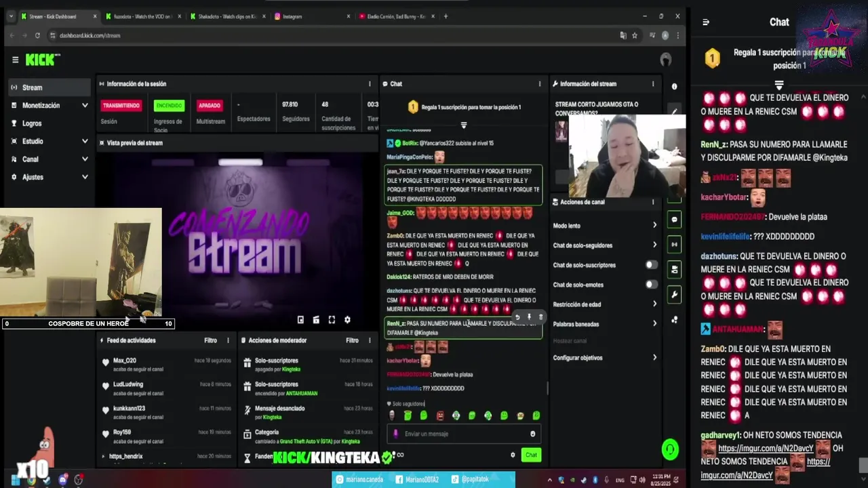Click Roy159 follow activity entry
This screenshot has height=488, width=868.
tap(167, 436)
